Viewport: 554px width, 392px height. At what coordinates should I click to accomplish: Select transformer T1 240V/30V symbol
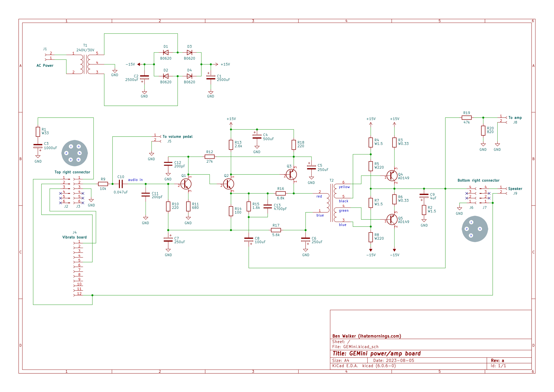coord(85,64)
